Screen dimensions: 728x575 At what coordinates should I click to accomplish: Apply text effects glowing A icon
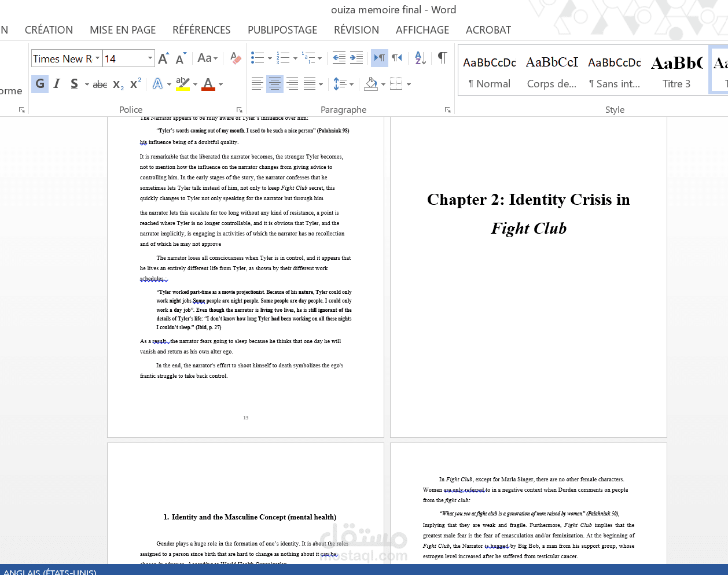[157, 84]
